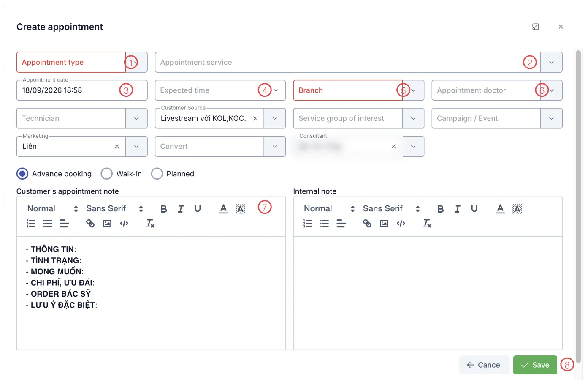588x385 pixels.
Task: Insert link in Internal note
Action: point(367,224)
